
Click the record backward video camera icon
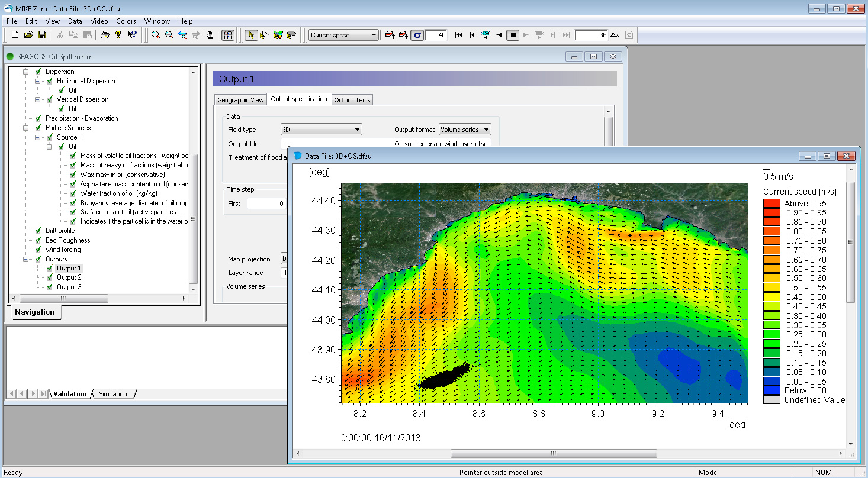point(486,35)
